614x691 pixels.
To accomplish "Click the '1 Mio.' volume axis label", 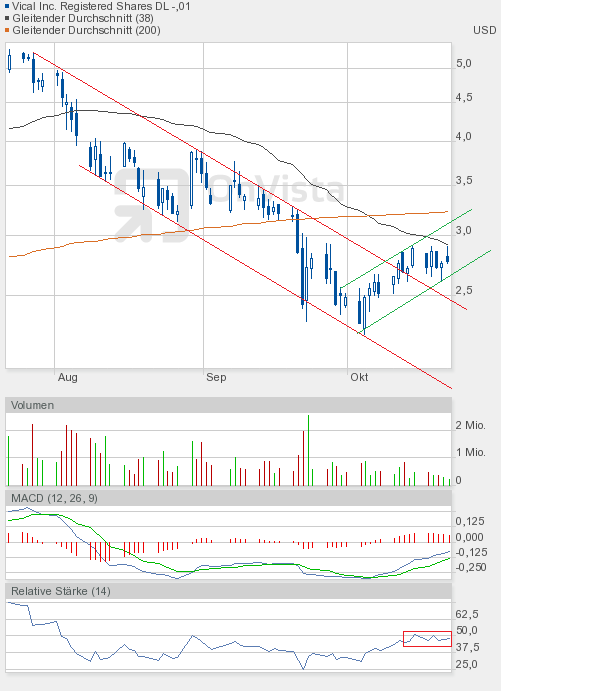I will (x=470, y=453).
